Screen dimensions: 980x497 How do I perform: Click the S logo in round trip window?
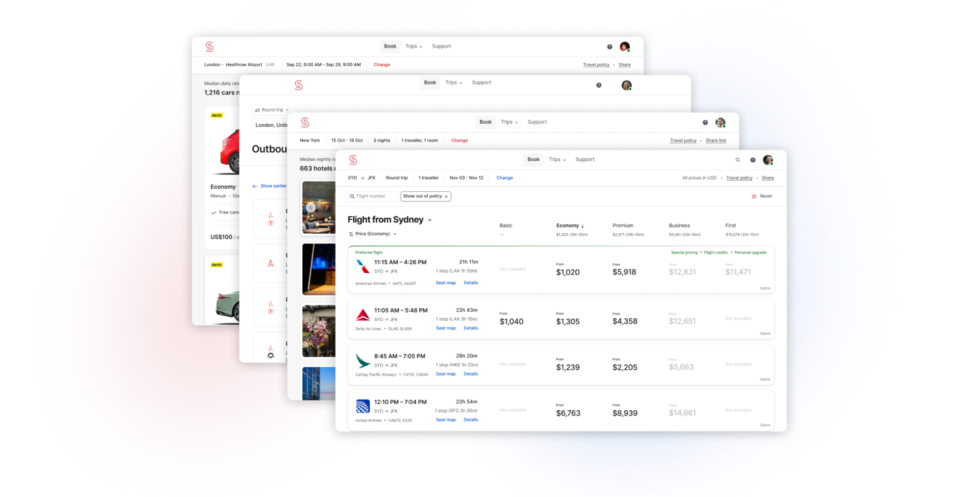(298, 85)
